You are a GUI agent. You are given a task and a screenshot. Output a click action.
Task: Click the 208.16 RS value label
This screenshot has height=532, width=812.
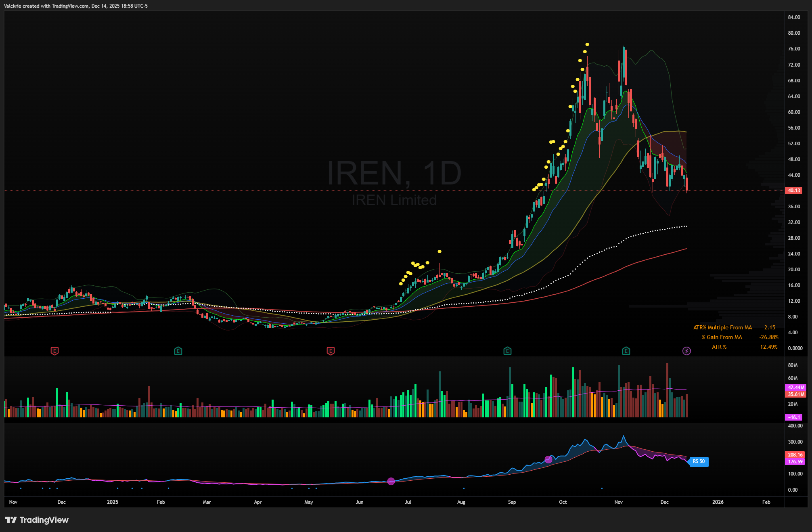pyautogui.click(x=795, y=455)
